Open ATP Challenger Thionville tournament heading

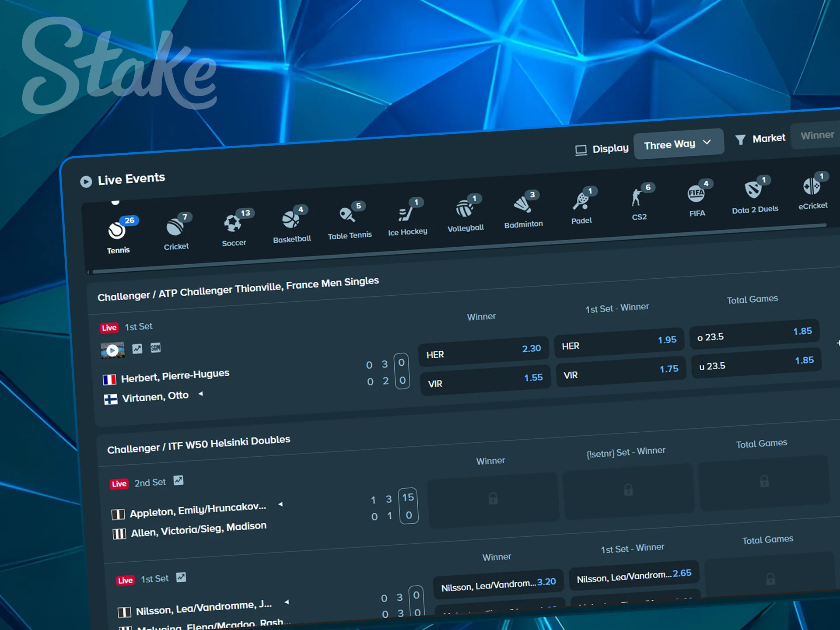click(x=238, y=289)
